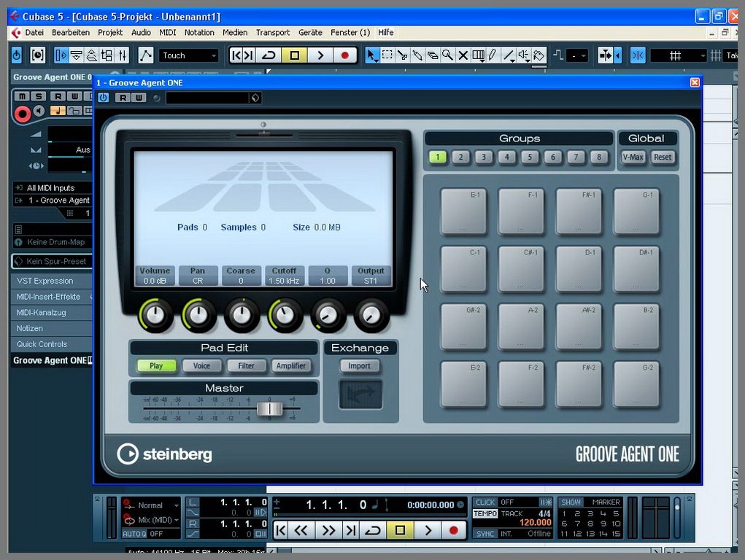Click Rewind in bottom transport panel
Screen dimensions: 745x560
click(x=301, y=530)
